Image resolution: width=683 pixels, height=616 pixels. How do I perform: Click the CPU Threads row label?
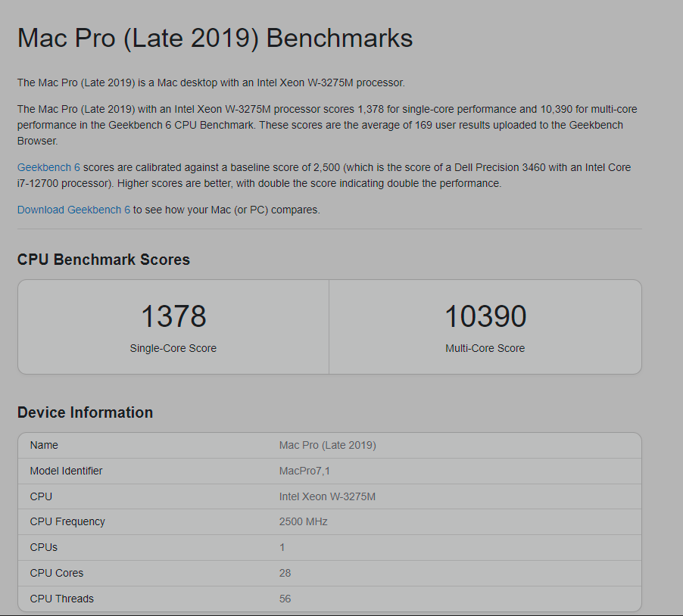tap(61, 599)
